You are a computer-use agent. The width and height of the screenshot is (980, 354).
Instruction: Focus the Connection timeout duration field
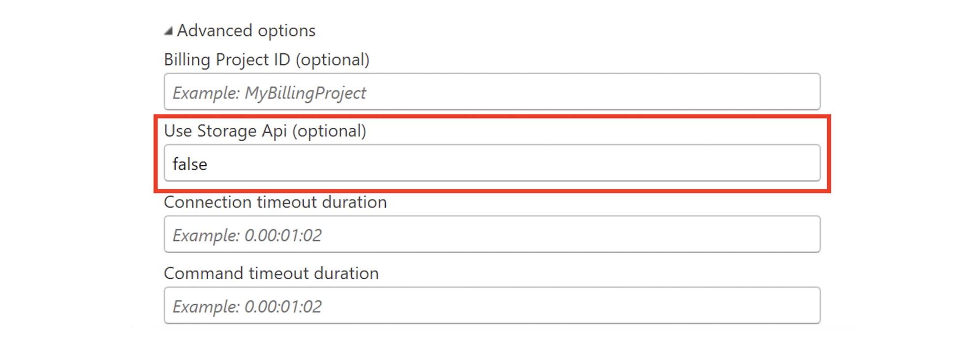[492, 235]
